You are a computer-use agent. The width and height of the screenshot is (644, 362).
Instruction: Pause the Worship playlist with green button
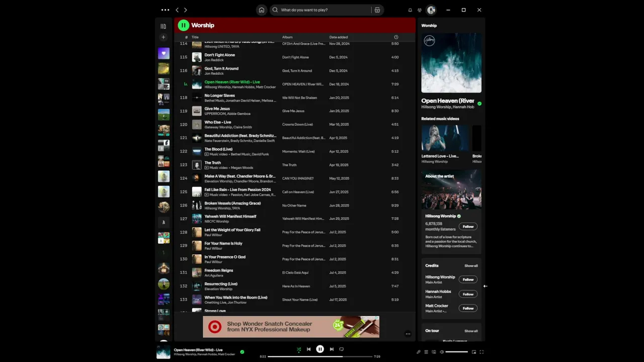183,25
